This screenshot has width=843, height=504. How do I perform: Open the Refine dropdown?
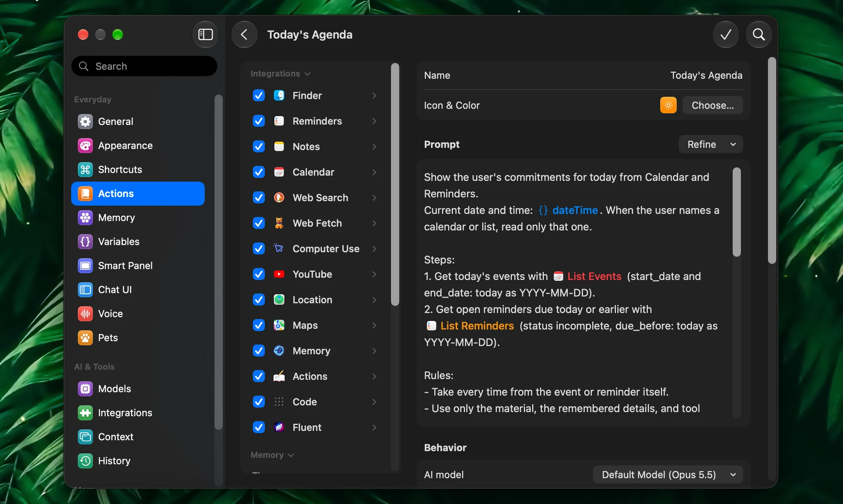click(x=710, y=145)
